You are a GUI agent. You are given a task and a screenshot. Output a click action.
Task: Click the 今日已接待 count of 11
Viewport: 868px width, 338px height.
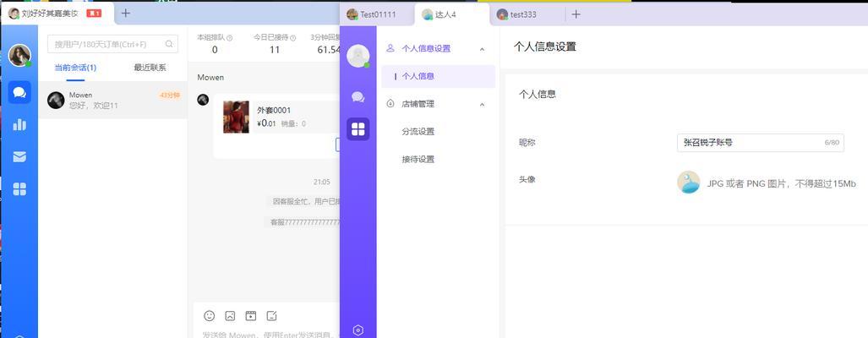click(x=275, y=50)
